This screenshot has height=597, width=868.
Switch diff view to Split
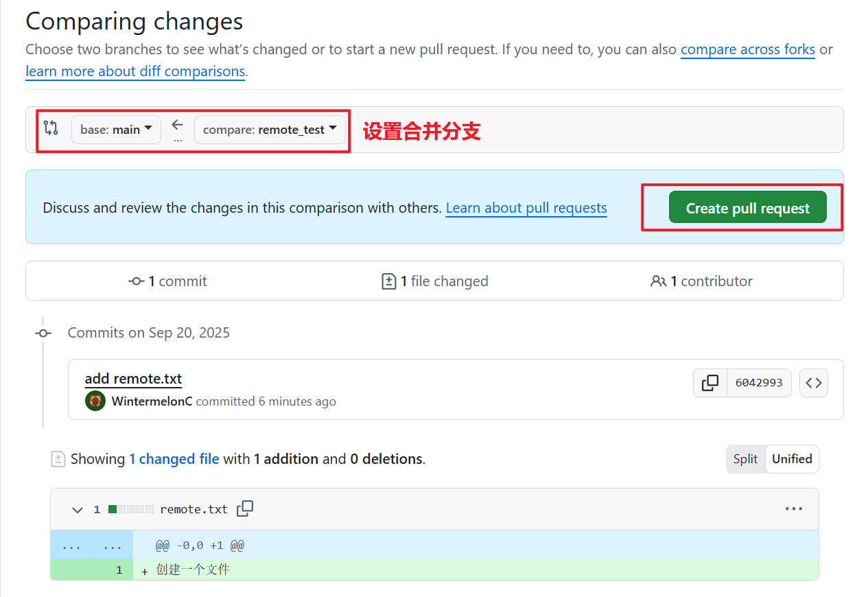click(745, 459)
